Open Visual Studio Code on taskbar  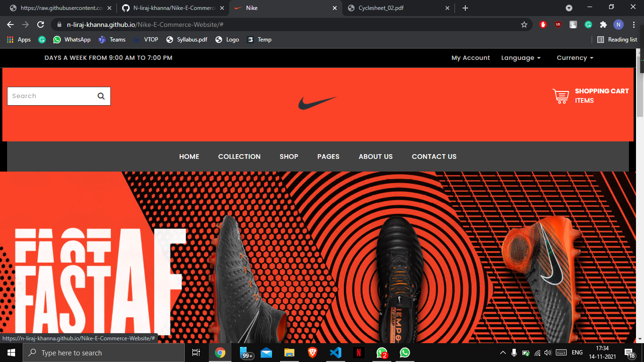(x=336, y=353)
